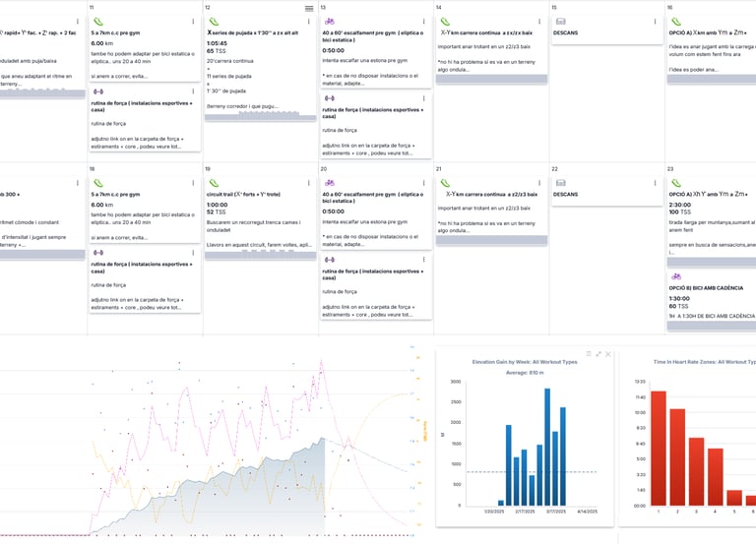
Task: Open the three-dot menu on day 14 carrera continua
Action: [x=539, y=22]
